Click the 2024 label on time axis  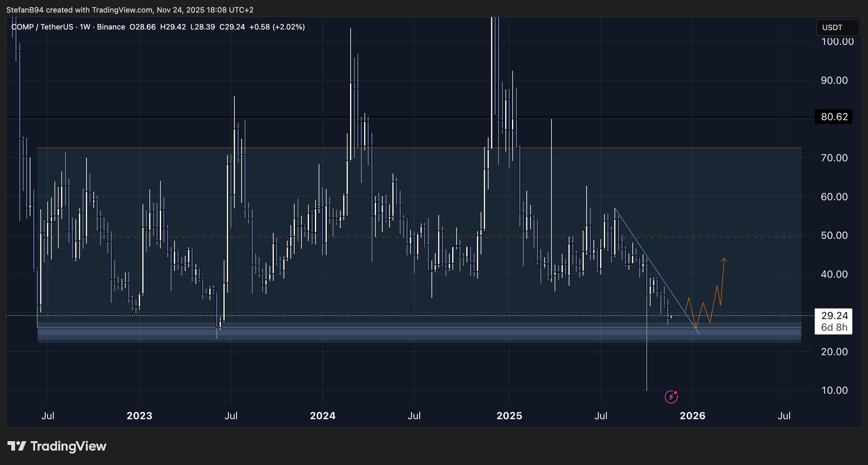[323, 416]
